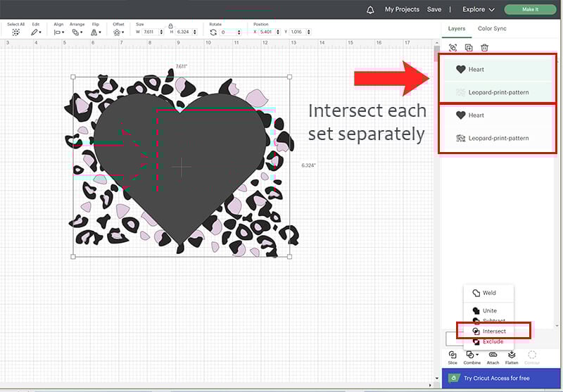Click the Group layers icon
The image size is (563, 392).
pyautogui.click(x=453, y=48)
